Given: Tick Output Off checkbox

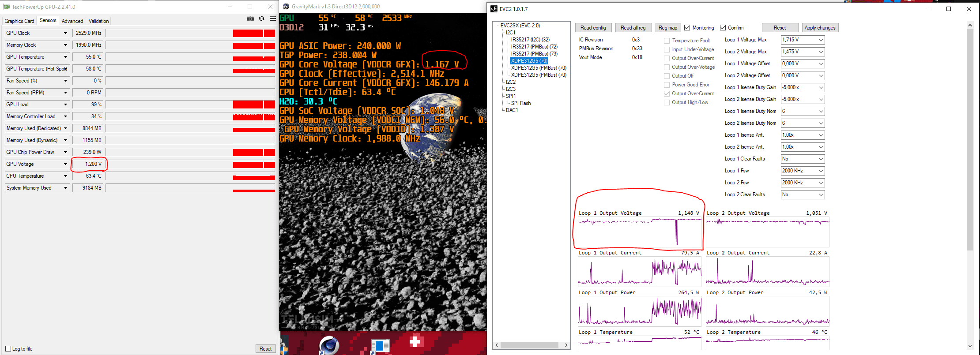Looking at the screenshot, I should point(667,76).
